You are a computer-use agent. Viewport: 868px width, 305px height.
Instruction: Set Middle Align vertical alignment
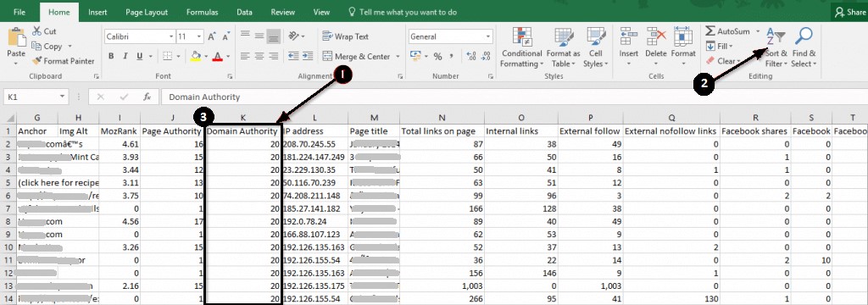coord(259,36)
